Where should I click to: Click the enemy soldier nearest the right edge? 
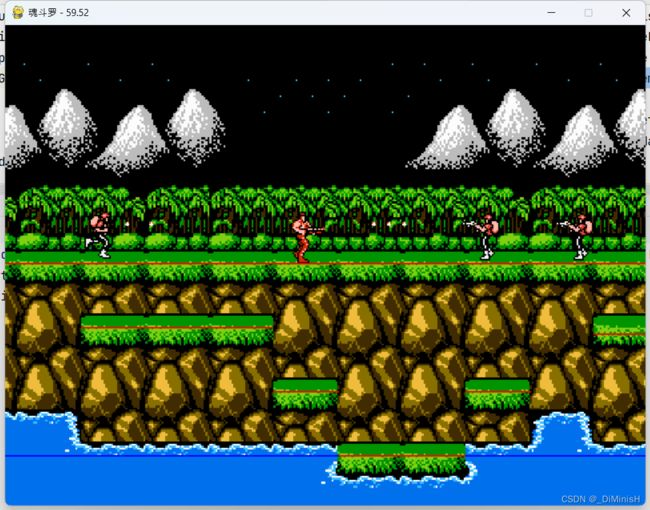(x=576, y=237)
